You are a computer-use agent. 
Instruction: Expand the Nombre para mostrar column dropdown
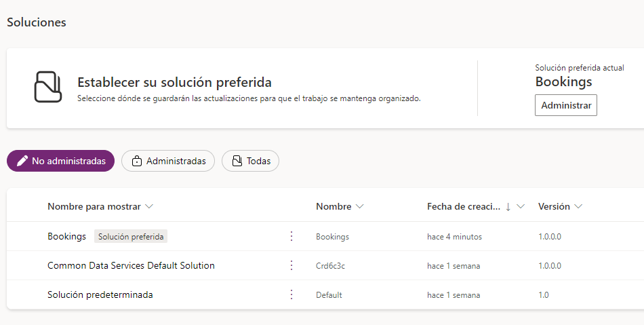[x=149, y=206]
